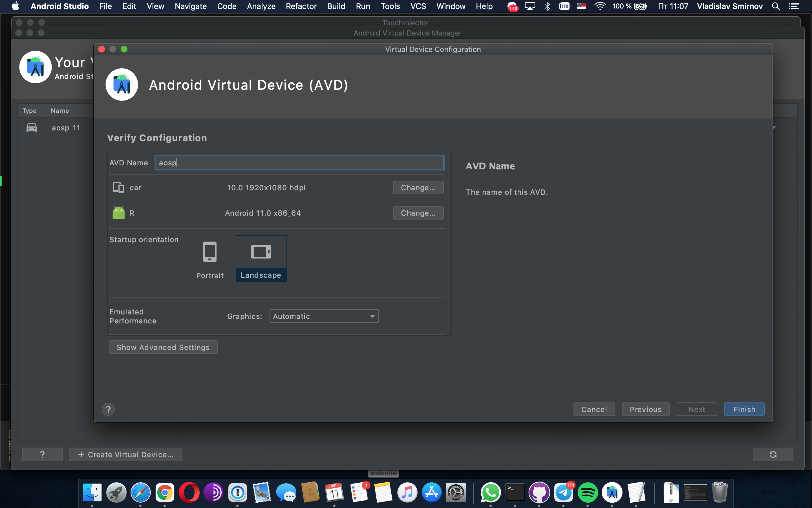The image size is (812, 508).
Task: Open WhatsApp from the dock
Action: 491,492
